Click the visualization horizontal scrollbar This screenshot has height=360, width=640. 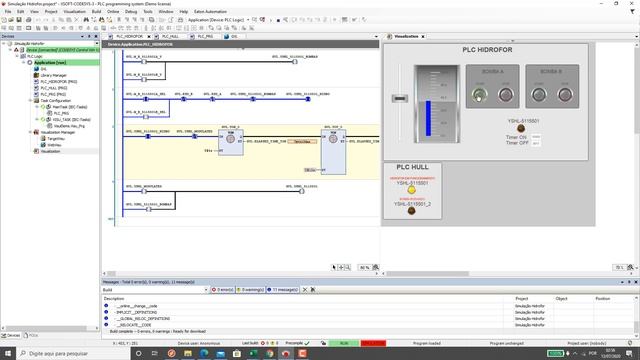427,273
